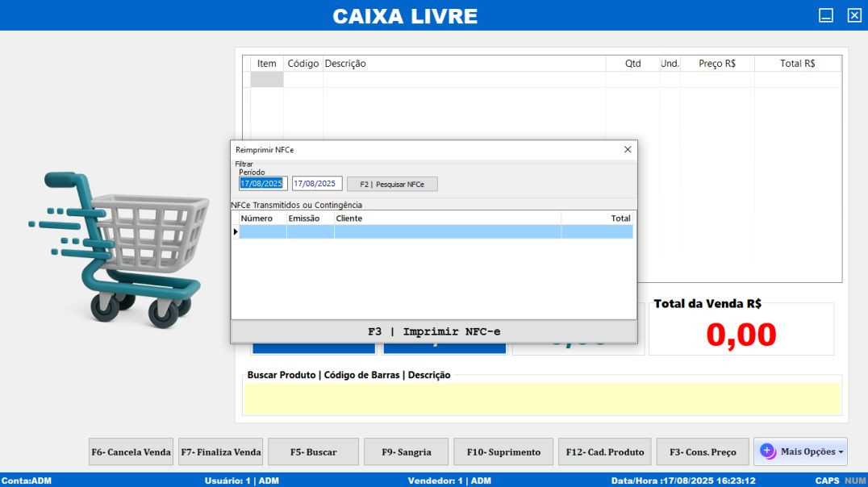Select the end date period field
Screen dimensions: 868x487
pos(317,184)
